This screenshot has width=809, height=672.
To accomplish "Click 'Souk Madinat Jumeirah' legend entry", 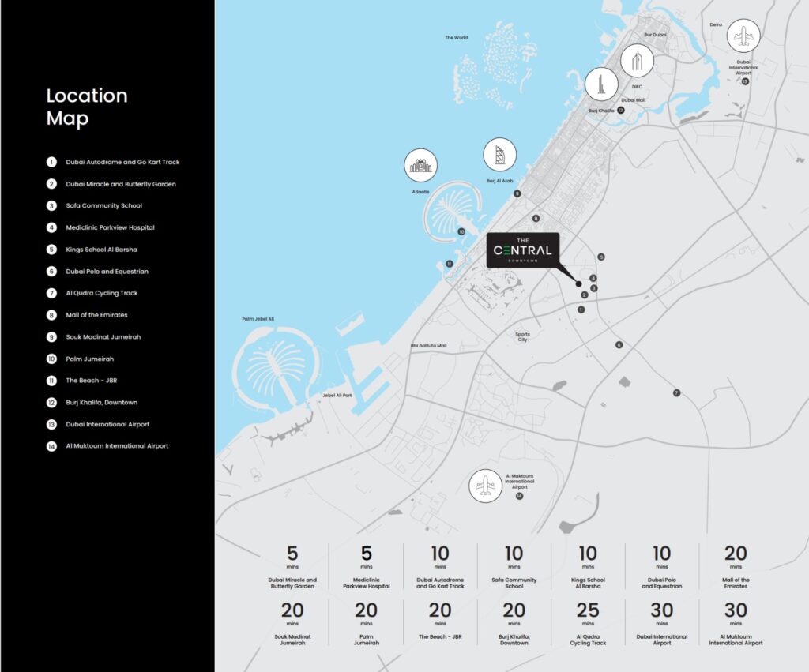I will pyautogui.click(x=103, y=336).
